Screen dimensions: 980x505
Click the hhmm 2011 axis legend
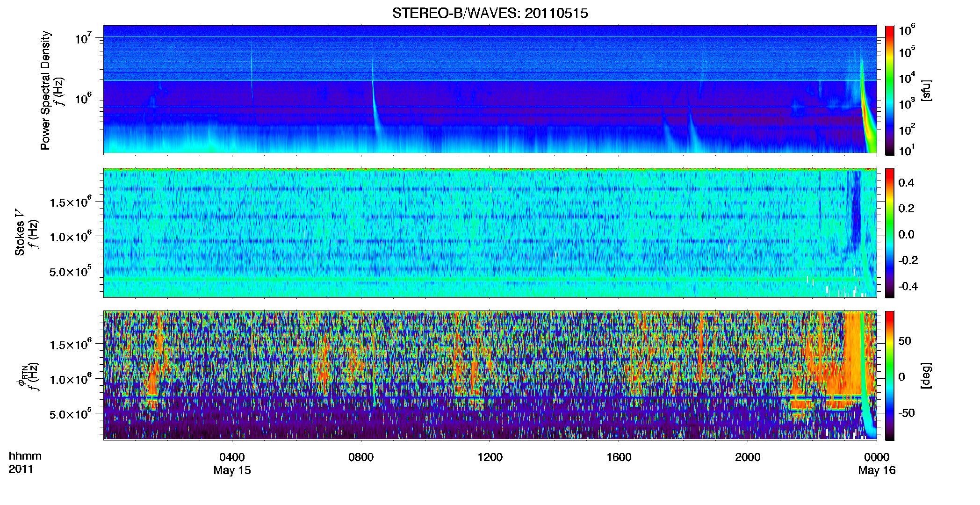pos(25,462)
